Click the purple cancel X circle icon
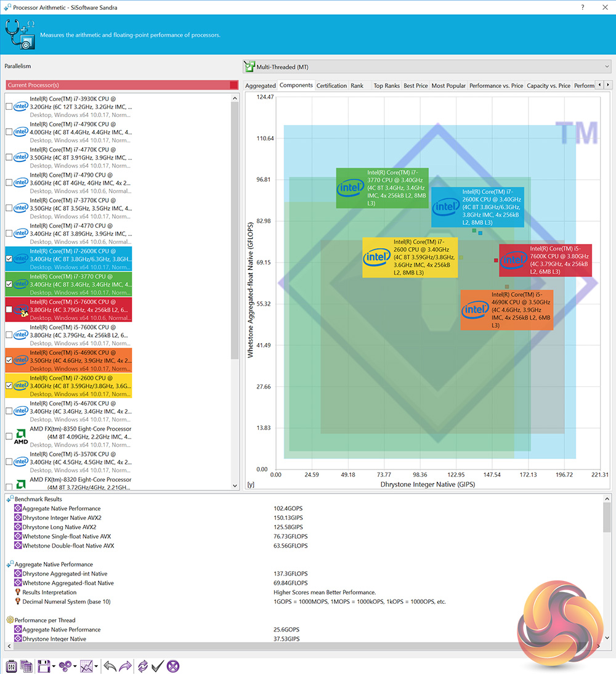Viewport: 616px width, 674px height. 173,666
